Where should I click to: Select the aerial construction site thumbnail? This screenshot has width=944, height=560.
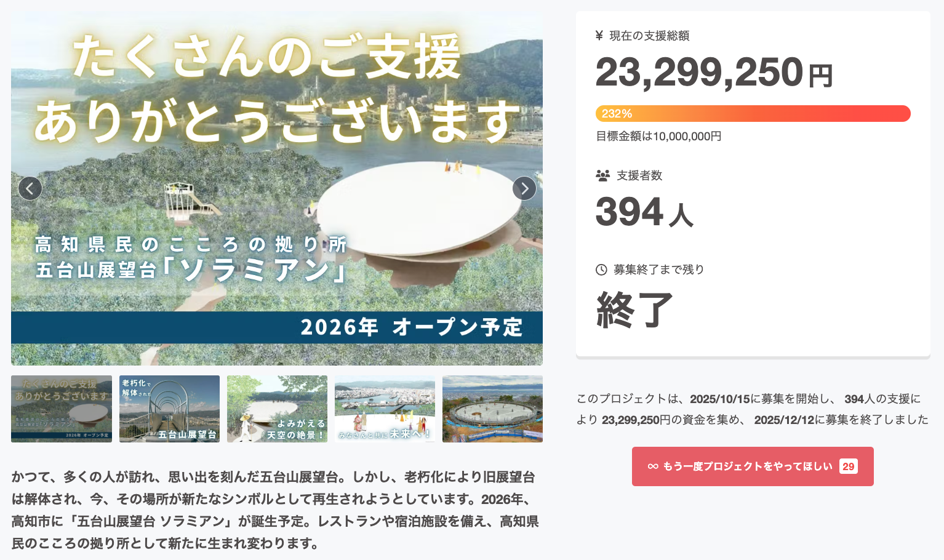click(492, 409)
